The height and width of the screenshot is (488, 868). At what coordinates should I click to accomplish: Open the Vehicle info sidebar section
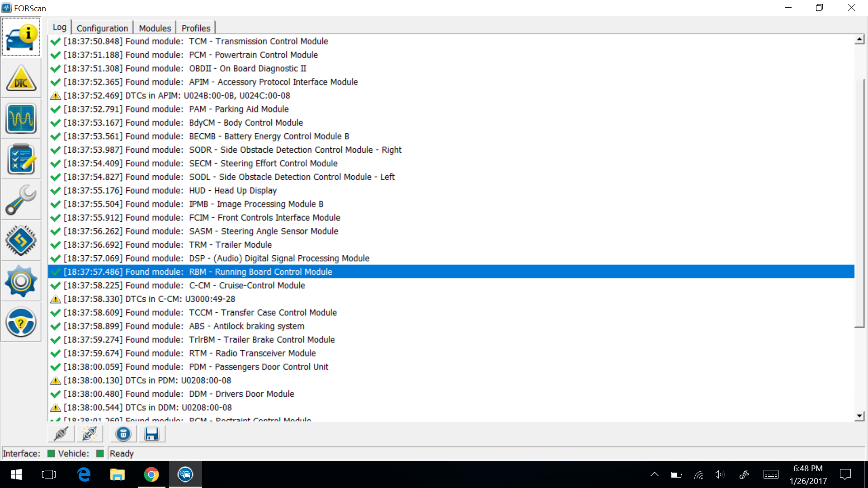(21, 37)
